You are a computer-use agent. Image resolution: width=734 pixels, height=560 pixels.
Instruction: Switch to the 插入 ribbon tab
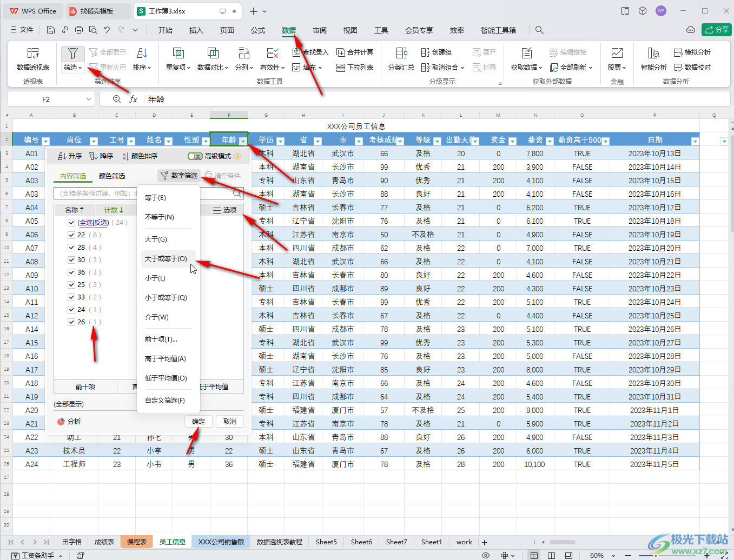196,30
